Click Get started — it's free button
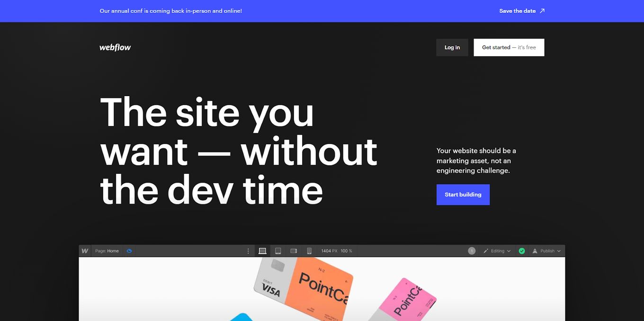This screenshot has height=321, width=644. point(509,47)
